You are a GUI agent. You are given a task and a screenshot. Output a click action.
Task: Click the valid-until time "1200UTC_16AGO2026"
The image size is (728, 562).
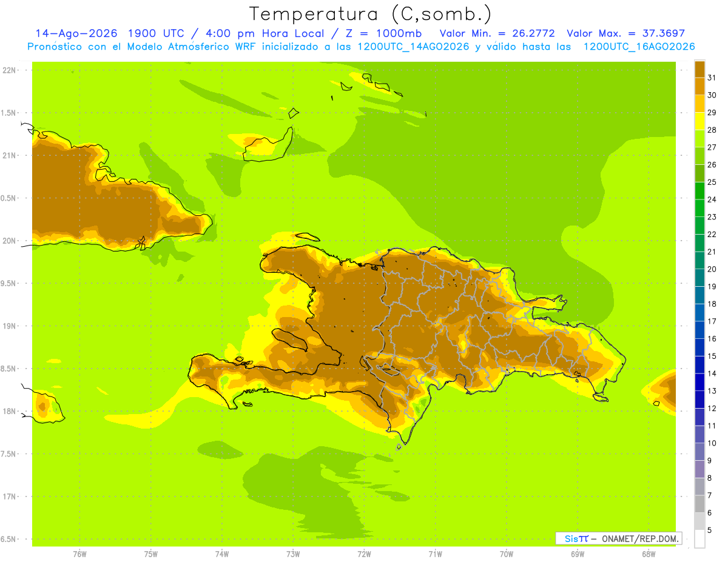tap(639, 47)
